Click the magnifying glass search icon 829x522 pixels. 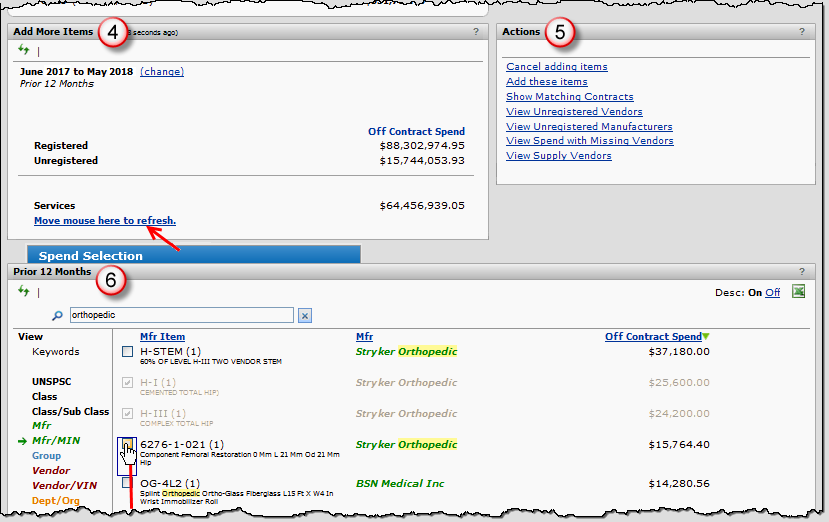(x=58, y=316)
